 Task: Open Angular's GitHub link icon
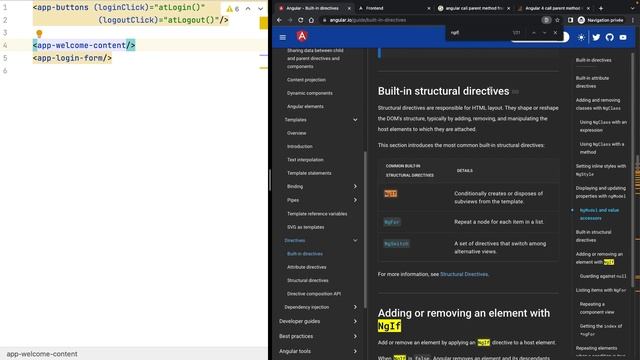click(609, 37)
